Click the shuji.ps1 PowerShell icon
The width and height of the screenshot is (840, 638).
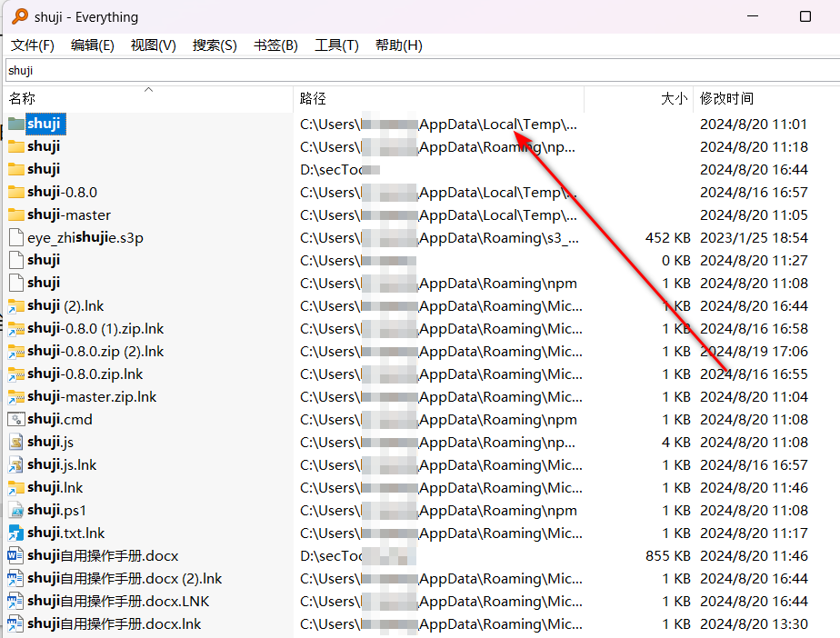16,511
